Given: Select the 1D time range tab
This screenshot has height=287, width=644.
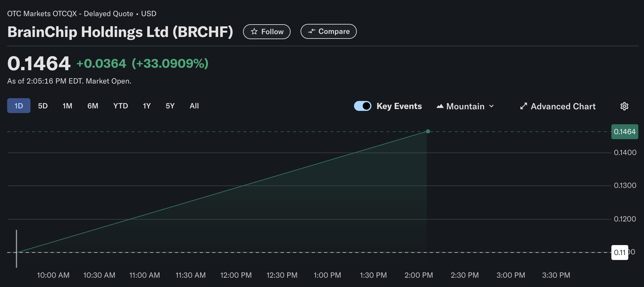Looking at the screenshot, I should click(19, 106).
